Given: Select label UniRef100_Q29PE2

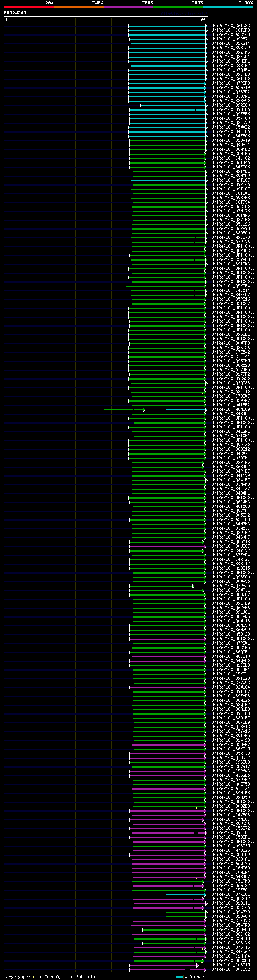Looking at the screenshot, I should click(230, 533).
